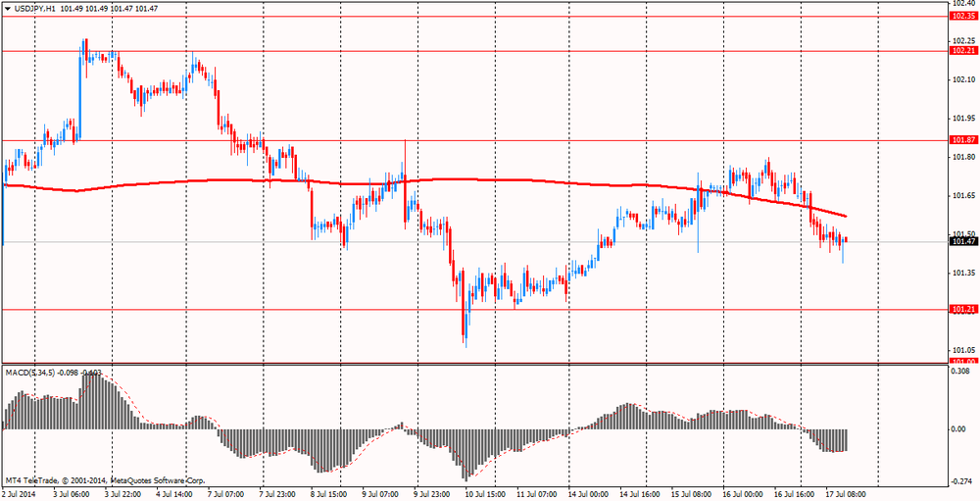Click the -0.274 MACD scale value
This screenshot has height=501, width=980.
pos(961,481)
